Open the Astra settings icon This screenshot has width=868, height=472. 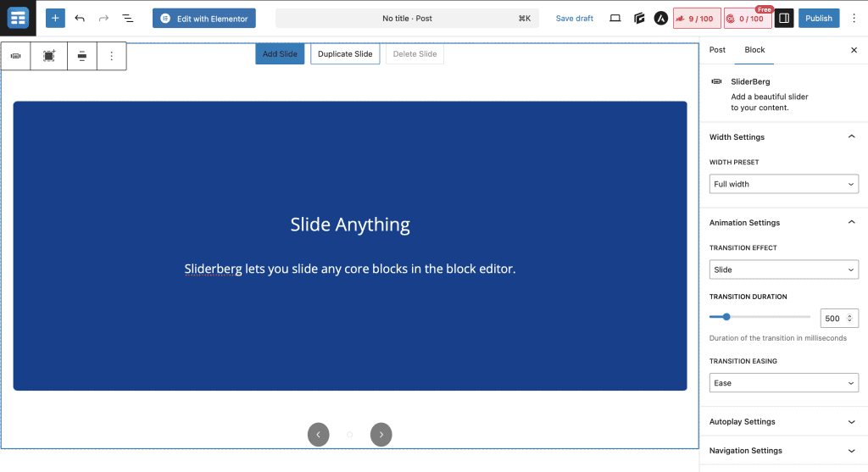(661, 19)
